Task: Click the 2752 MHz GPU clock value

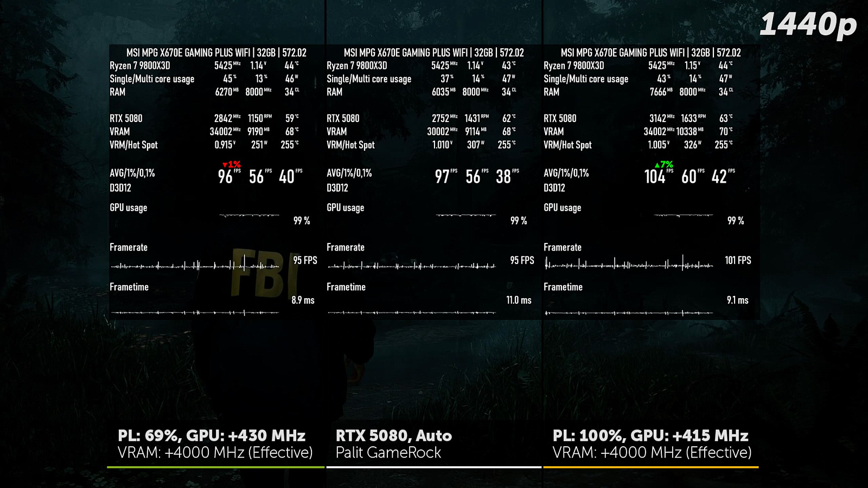Action: coord(445,118)
